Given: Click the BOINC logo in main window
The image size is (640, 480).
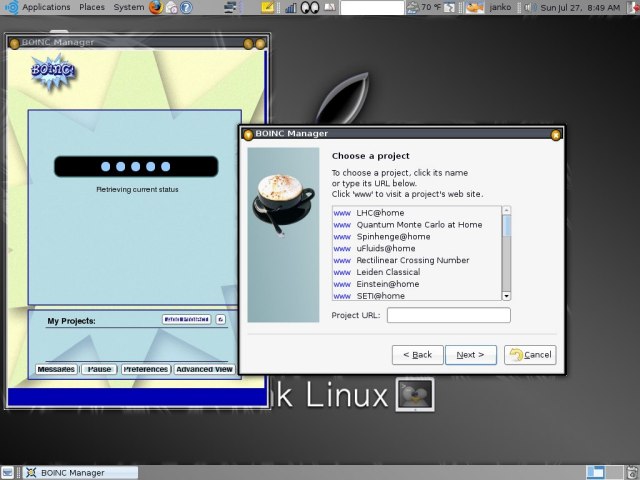Looking at the screenshot, I should click(53, 73).
